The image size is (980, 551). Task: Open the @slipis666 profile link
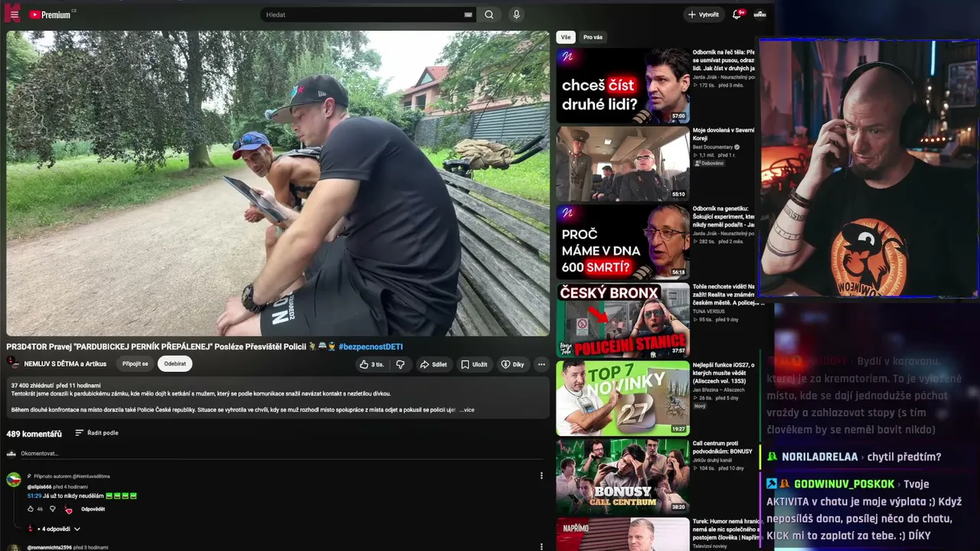[39, 487]
